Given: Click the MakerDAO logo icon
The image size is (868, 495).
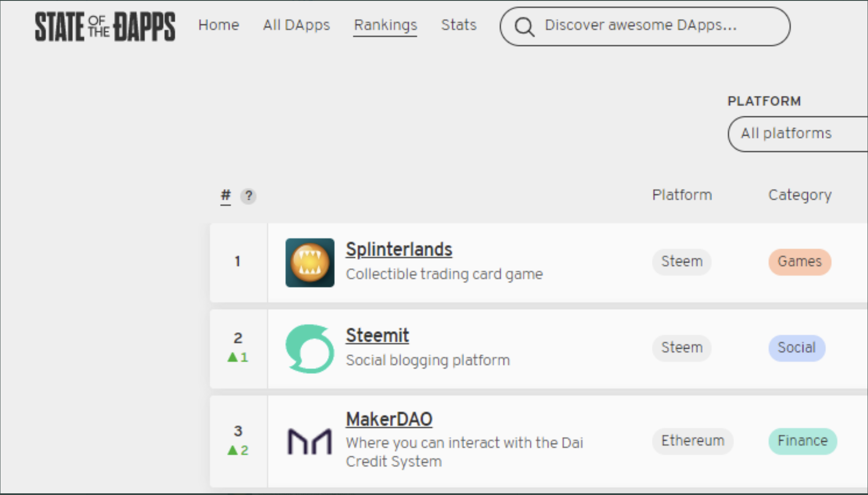Looking at the screenshot, I should (310, 441).
